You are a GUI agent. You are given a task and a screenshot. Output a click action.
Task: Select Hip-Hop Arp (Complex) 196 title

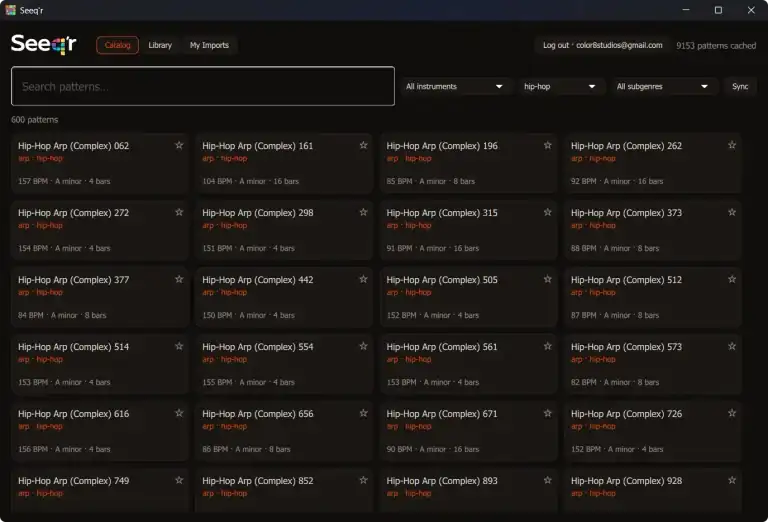point(442,146)
